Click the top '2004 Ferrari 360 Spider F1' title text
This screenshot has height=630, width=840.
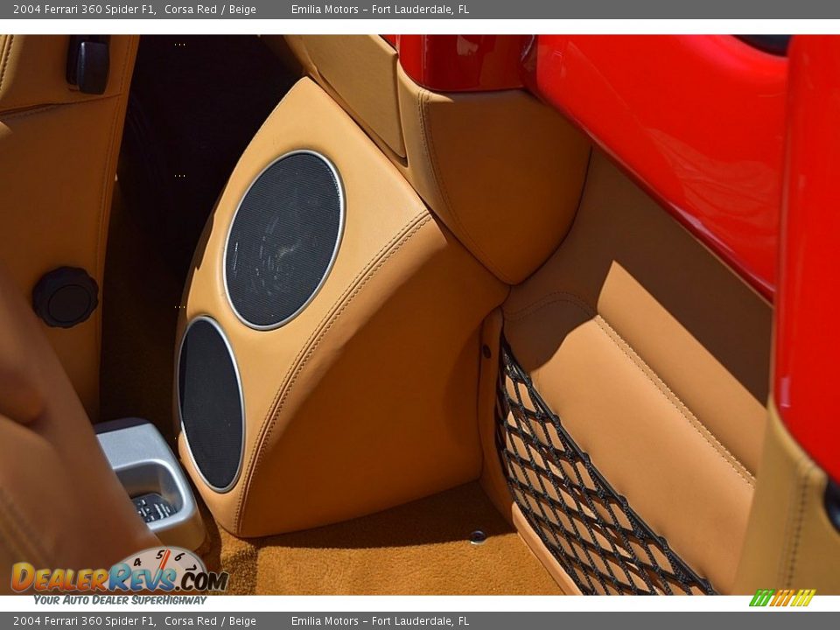pyautogui.click(x=85, y=9)
